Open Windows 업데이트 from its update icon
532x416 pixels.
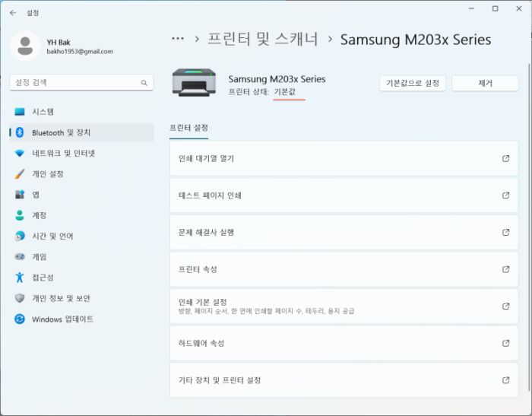coord(20,319)
